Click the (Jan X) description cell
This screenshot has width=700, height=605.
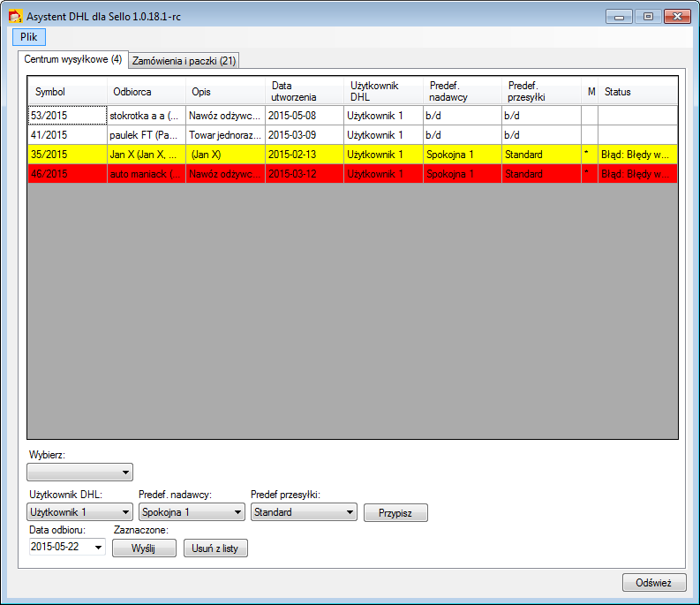point(225,155)
